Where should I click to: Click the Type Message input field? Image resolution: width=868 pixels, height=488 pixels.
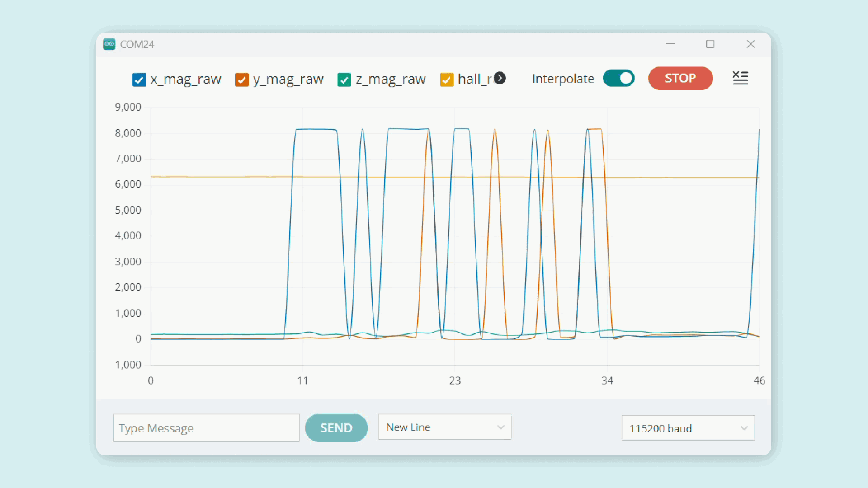(x=205, y=428)
